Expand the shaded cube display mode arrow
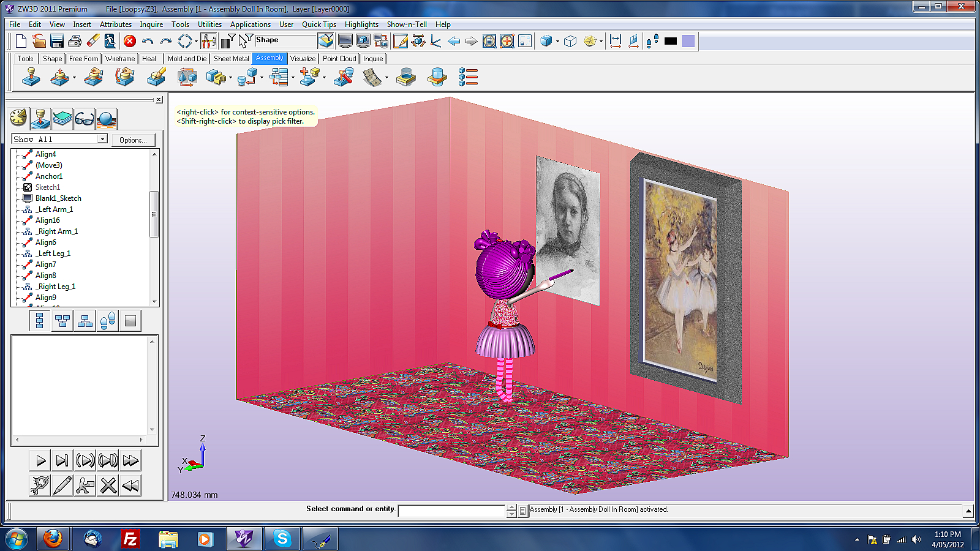980x551 pixels. [557, 41]
